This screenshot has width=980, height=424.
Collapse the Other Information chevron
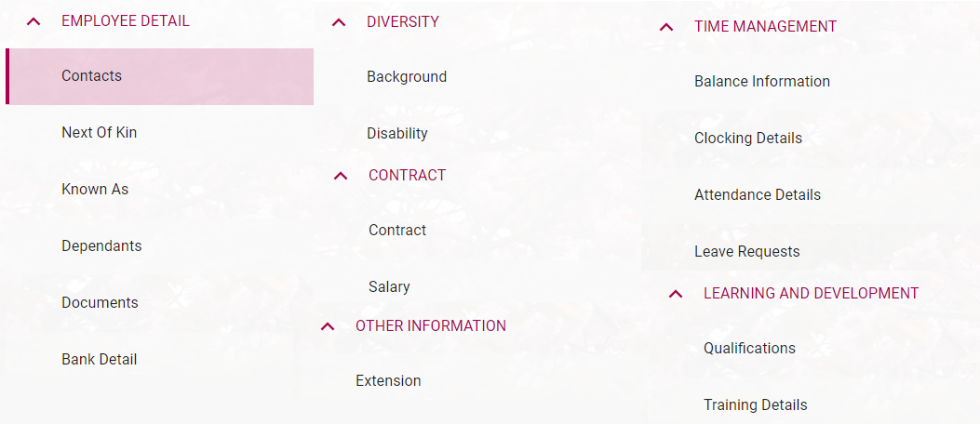tap(328, 326)
